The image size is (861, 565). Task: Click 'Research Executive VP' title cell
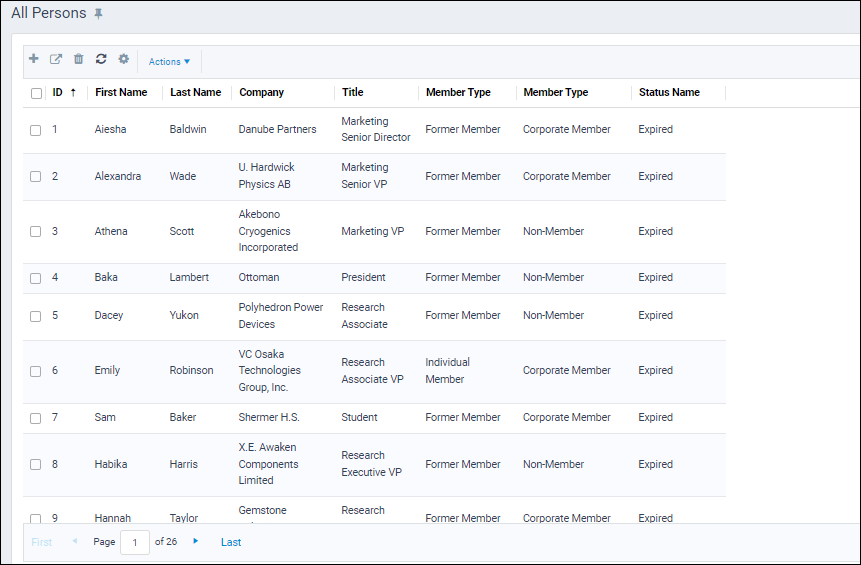pos(371,463)
